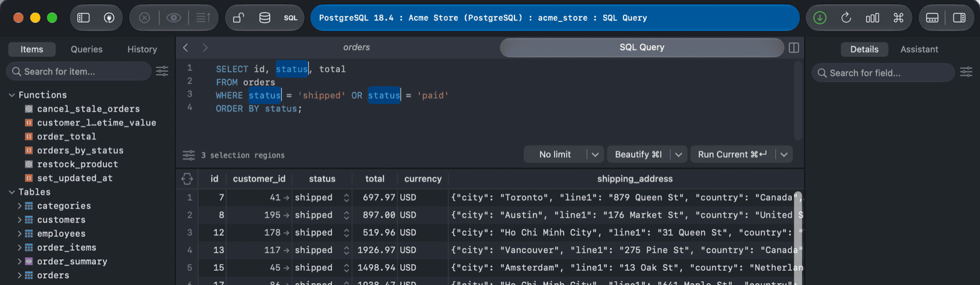Switch to the Queries tab
The image size is (980, 285).
(x=86, y=50)
